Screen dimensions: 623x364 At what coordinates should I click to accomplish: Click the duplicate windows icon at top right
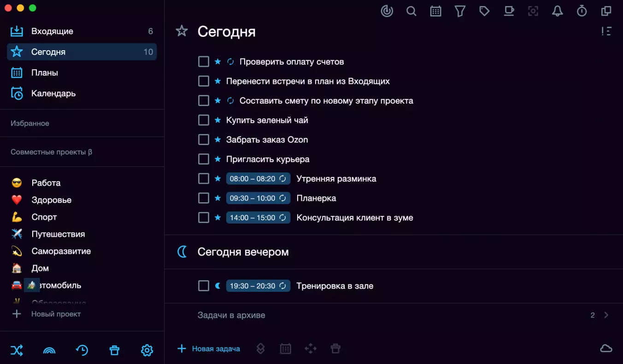tap(606, 11)
